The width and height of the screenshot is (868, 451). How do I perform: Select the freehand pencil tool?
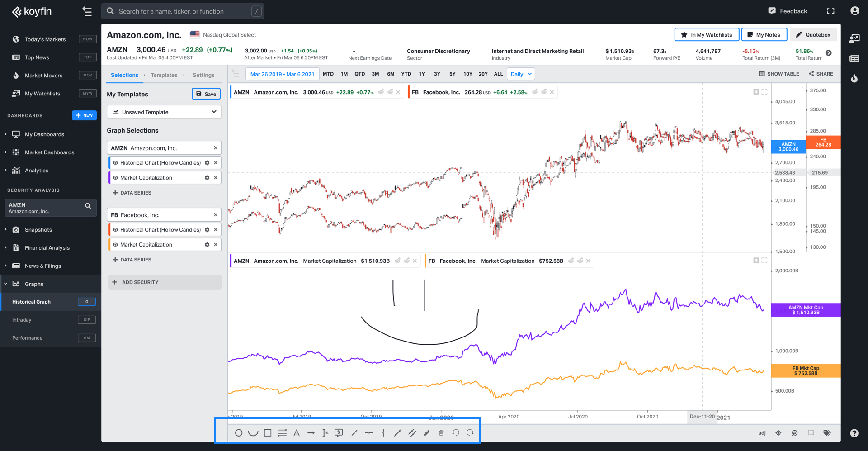click(427, 433)
